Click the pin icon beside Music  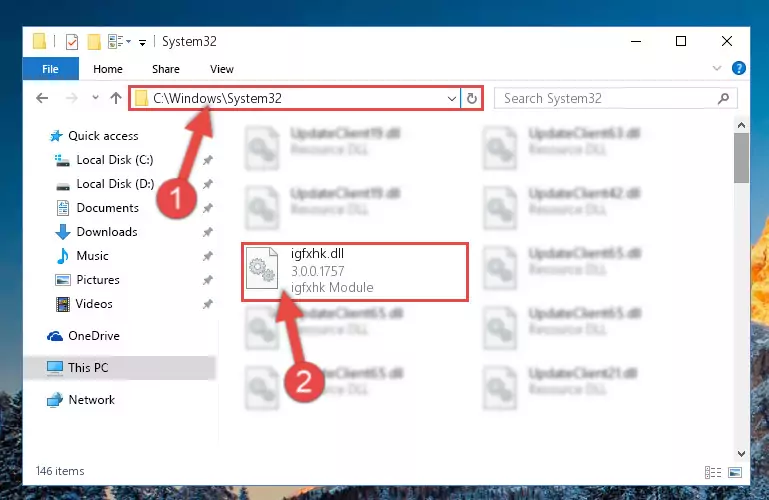point(208,256)
